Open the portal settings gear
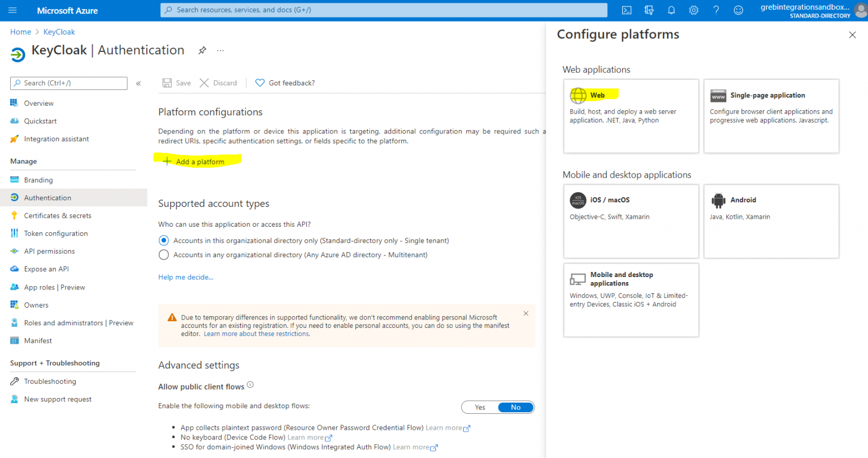The height and width of the screenshot is (458, 868). 693,10
